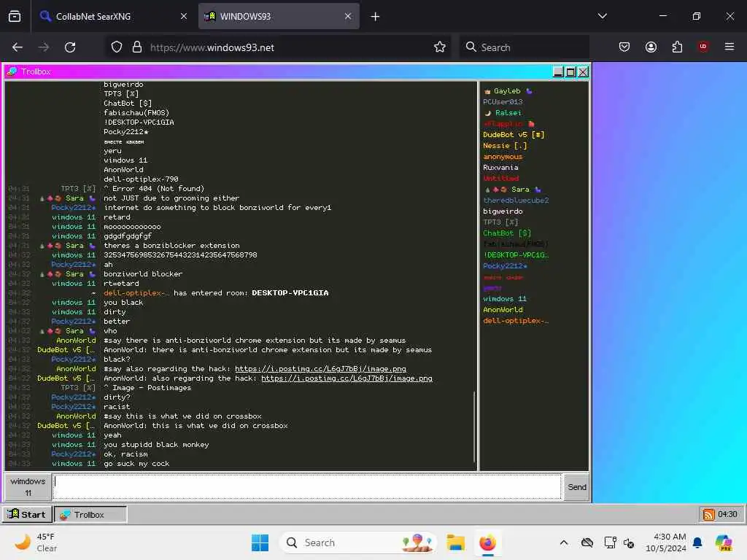Viewport: 747px width, 560px height.
Task: Open Windows notification bell
Action: click(x=698, y=542)
